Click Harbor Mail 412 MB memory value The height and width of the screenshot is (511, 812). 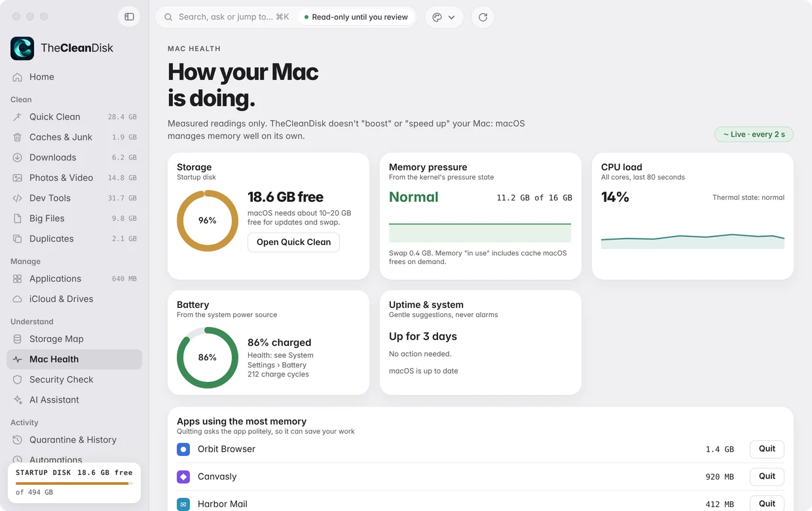[720, 504]
